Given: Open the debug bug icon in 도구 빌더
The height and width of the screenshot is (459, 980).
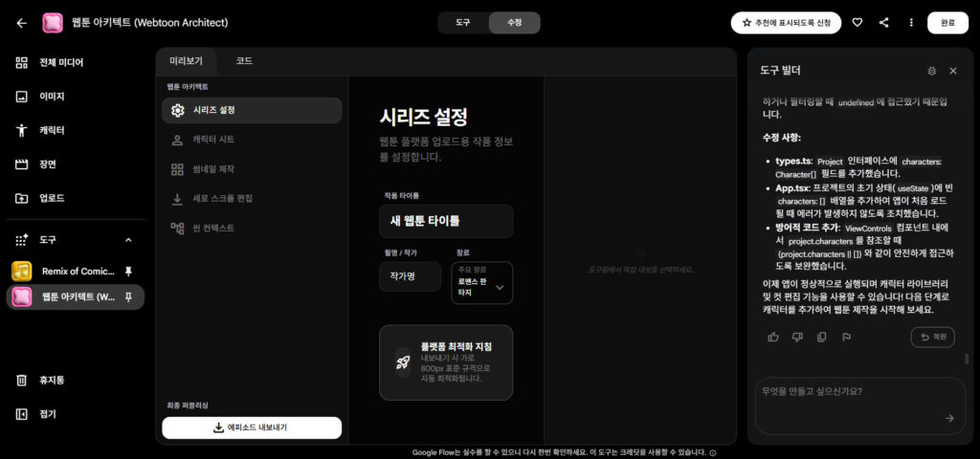Looking at the screenshot, I should pyautogui.click(x=932, y=71).
